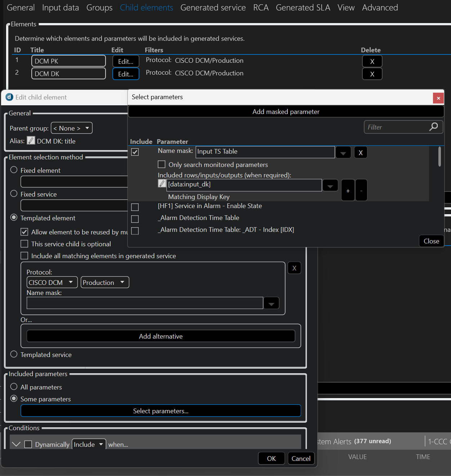Viewport: 451px width, 476px height.
Task: Open the CISCO DCM protocol dropdown
Action: click(52, 282)
